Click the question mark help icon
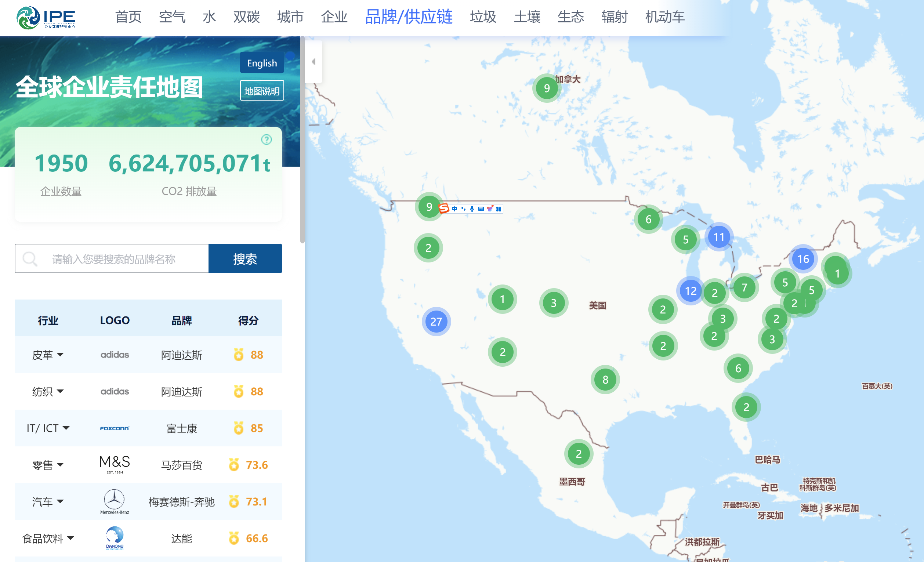The width and height of the screenshot is (924, 562). coord(266,139)
